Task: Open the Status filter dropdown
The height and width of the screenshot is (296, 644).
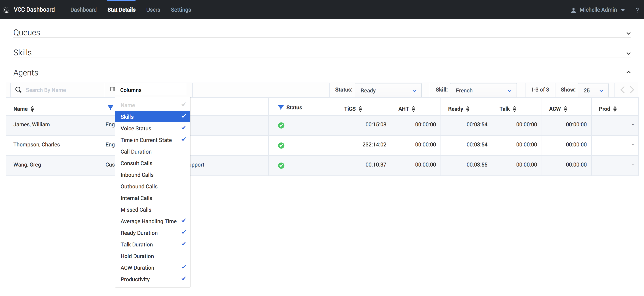Action: pyautogui.click(x=388, y=90)
